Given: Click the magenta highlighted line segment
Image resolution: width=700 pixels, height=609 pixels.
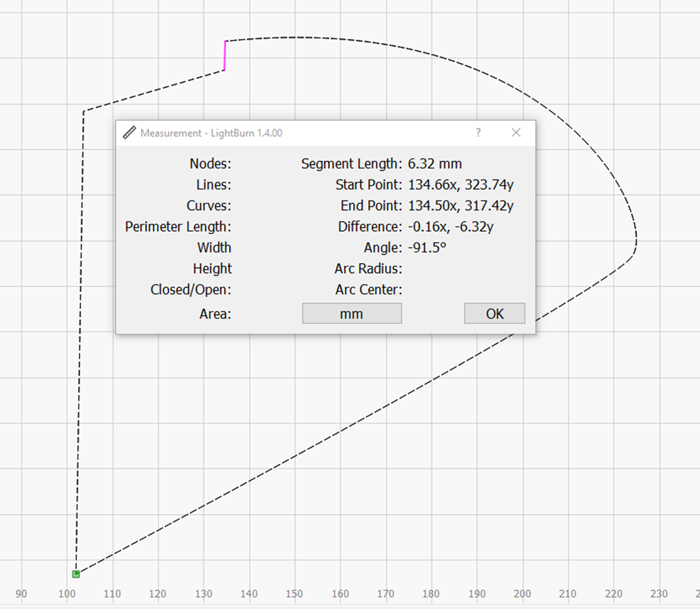Looking at the screenshot, I should (225, 56).
